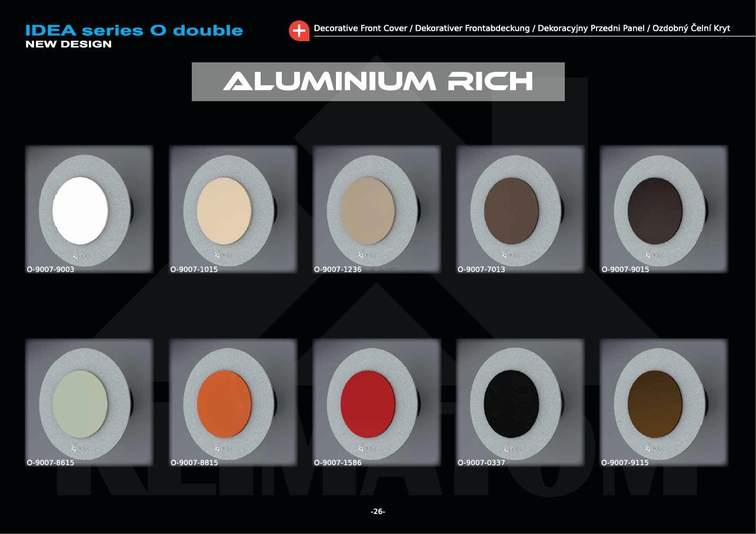The image size is (756, 534).
Task: Click the IDEA series O double title
Action: 134,31
